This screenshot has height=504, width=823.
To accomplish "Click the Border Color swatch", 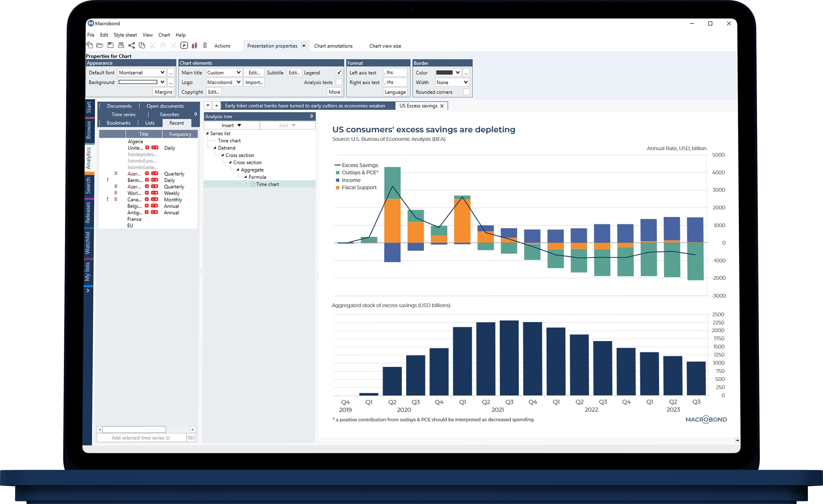I will (x=444, y=72).
